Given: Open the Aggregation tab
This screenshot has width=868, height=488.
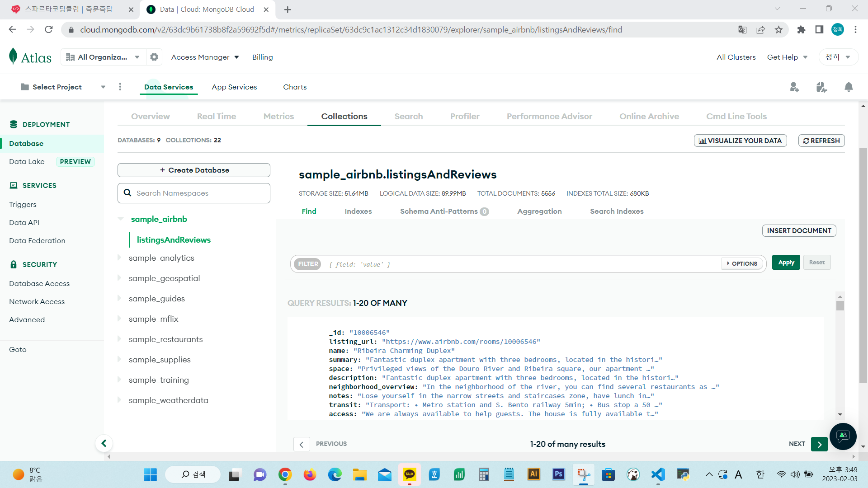Looking at the screenshot, I should coord(539,211).
